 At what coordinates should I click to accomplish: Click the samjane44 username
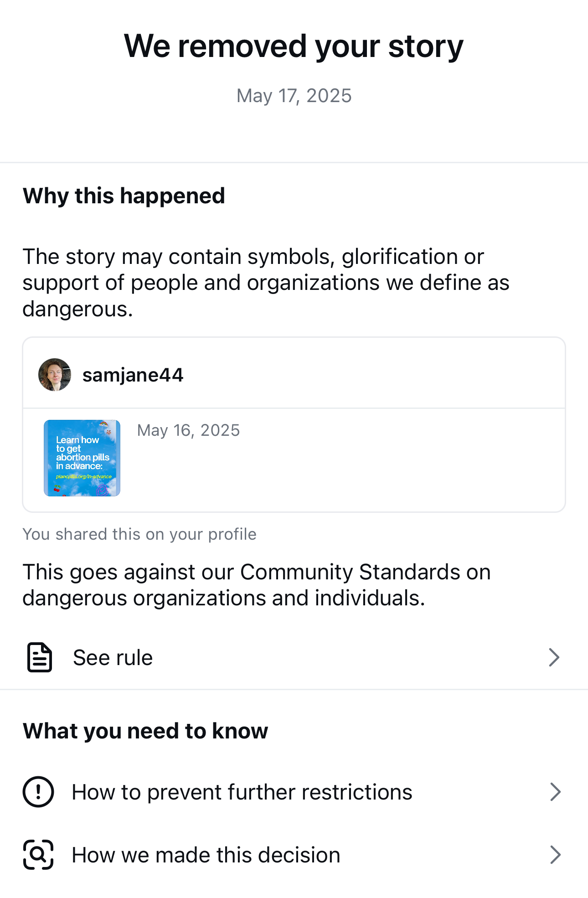133,375
